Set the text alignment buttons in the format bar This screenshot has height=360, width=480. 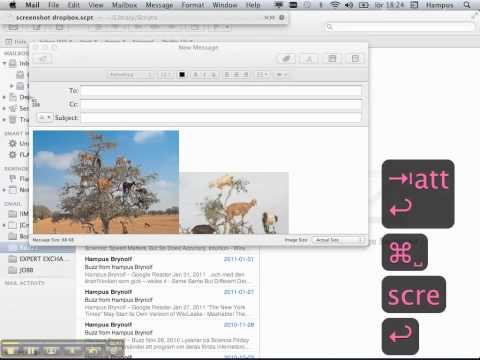[236, 75]
